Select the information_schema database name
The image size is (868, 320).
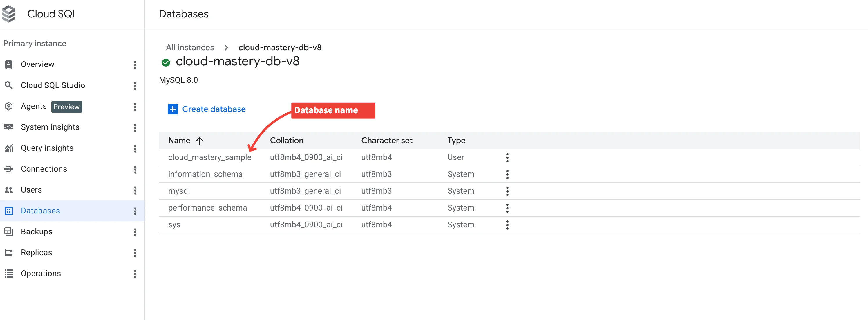pyautogui.click(x=205, y=174)
